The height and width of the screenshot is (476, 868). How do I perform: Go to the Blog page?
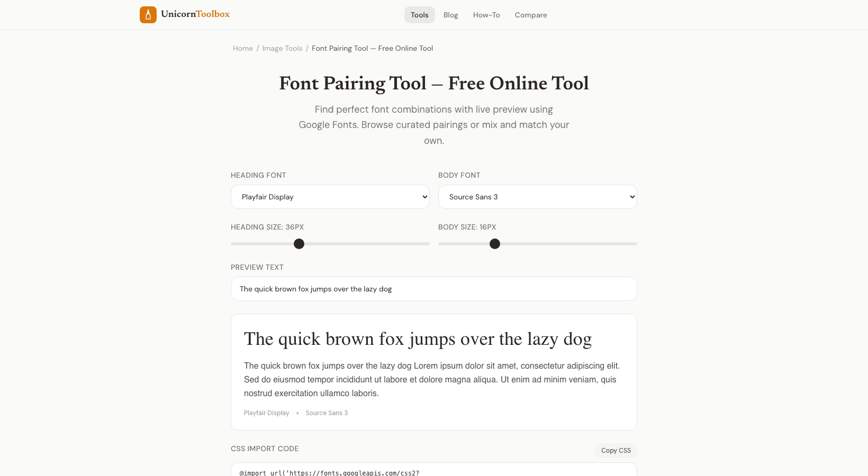(451, 15)
